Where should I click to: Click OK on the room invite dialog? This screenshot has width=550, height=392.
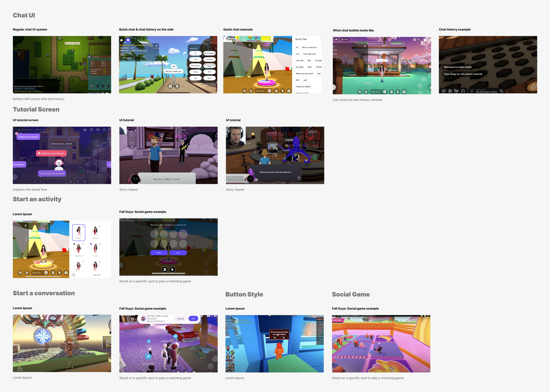pos(193,318)
